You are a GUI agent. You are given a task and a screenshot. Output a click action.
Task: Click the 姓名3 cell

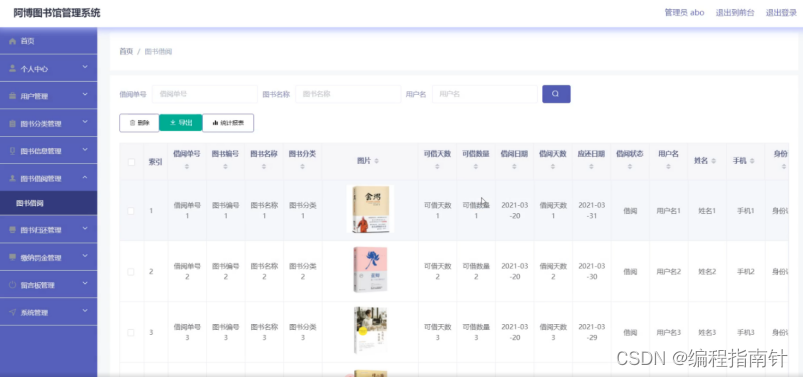pos(707,333)
